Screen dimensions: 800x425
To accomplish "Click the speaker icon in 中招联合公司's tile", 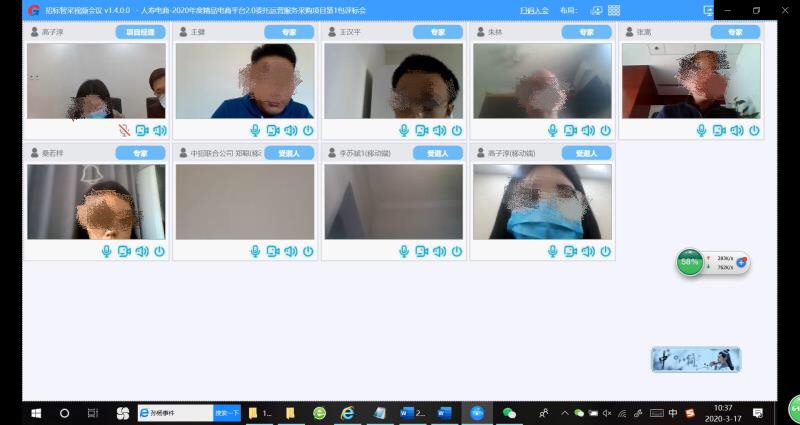I will click(290, 251).
